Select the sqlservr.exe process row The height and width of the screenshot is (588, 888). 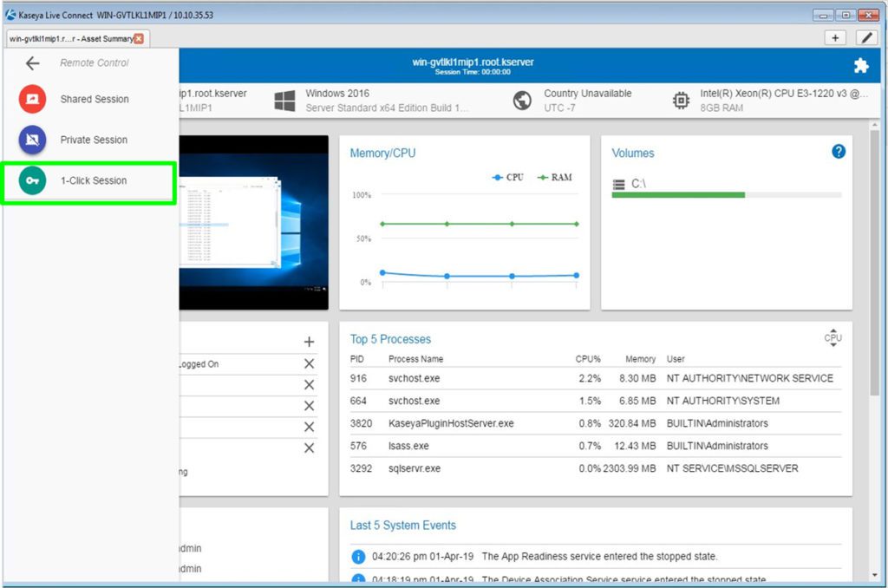pyautogui.click(x=595, y=468)
